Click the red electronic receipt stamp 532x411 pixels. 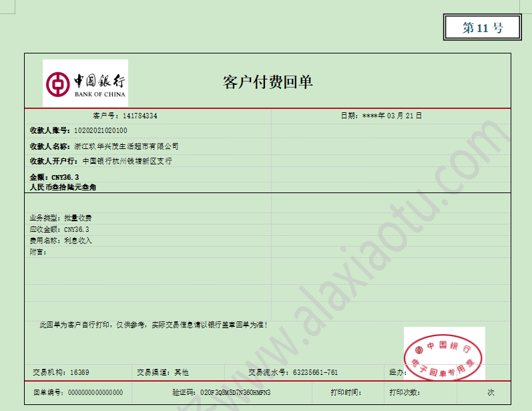click(x=444, y=357)
